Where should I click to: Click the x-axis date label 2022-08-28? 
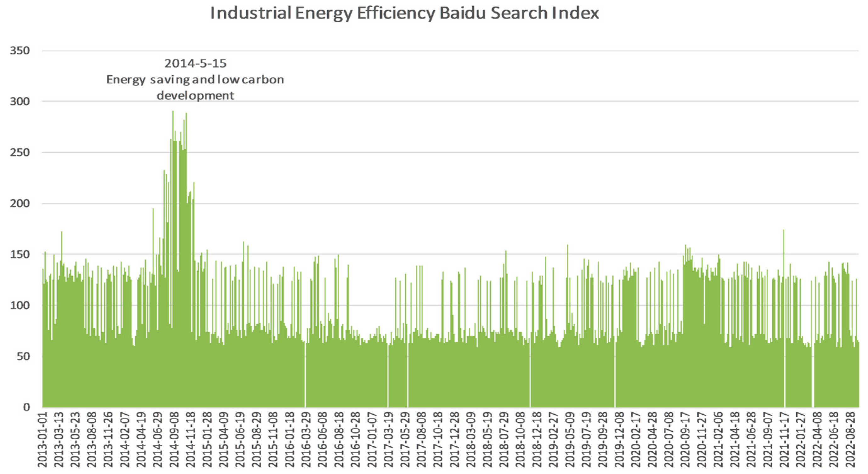[x=851, y=440]
